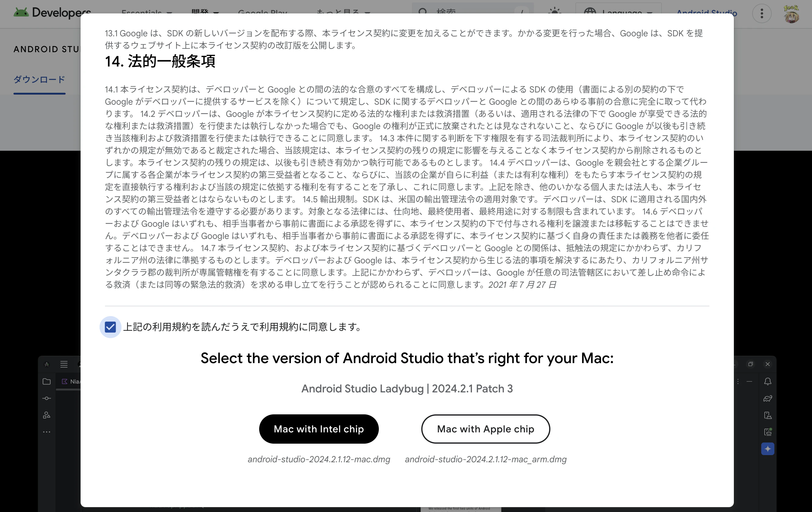812x512 pixels.
Task: Click the Commit icon in background IDE sidebar
Action: (46, 398)
